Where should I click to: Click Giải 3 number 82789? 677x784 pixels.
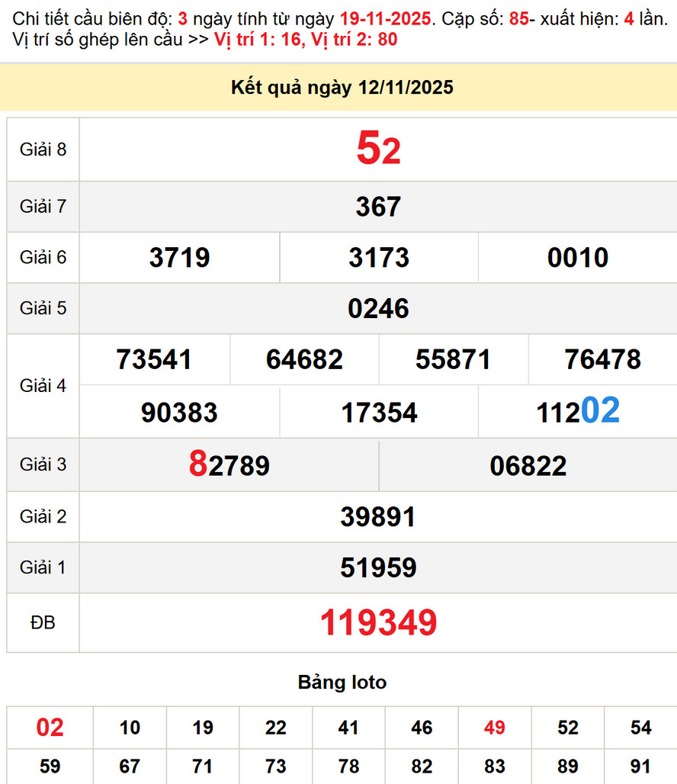click(x=229, y=464)
